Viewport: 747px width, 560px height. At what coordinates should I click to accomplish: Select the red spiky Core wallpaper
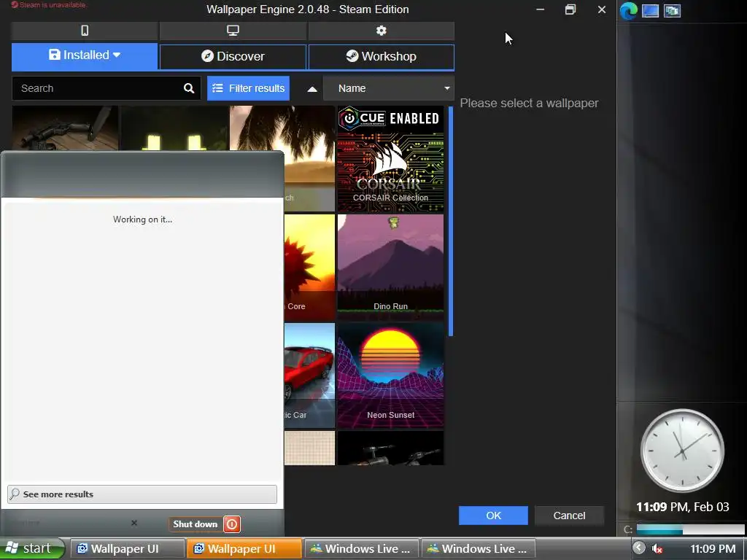pyautogui.click(x=309, y=267)
